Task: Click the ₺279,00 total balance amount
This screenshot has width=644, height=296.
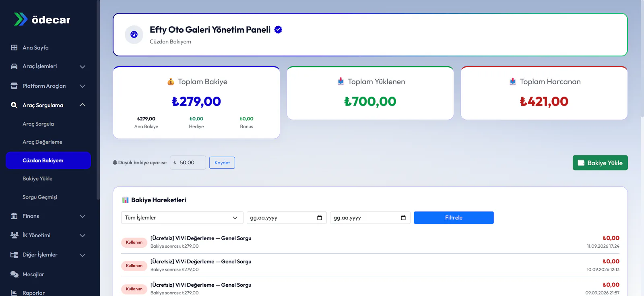Action: tap(196, 101)
